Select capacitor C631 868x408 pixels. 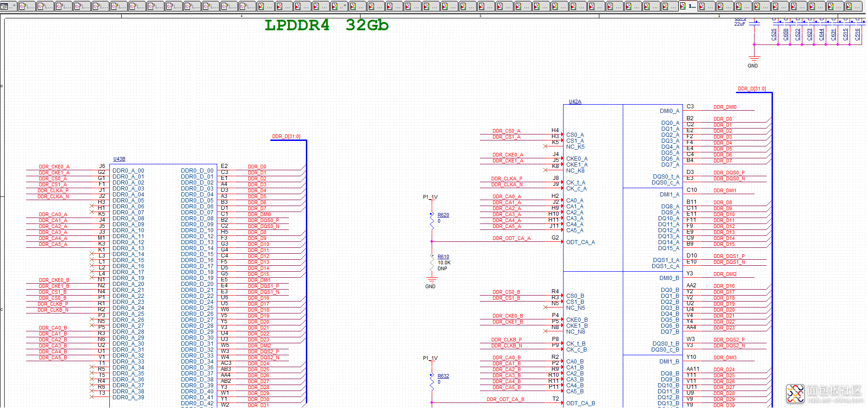(x=834, y=34)
